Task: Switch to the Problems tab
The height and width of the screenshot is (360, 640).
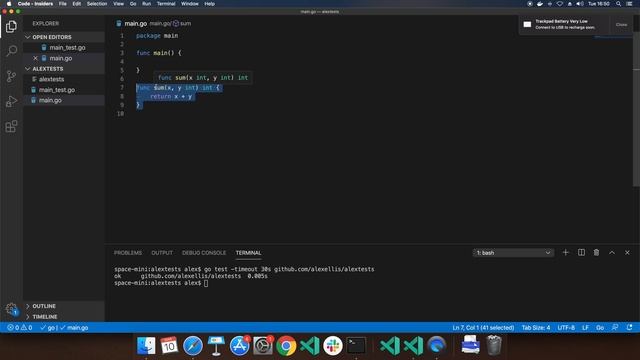Action: point(128,253)
